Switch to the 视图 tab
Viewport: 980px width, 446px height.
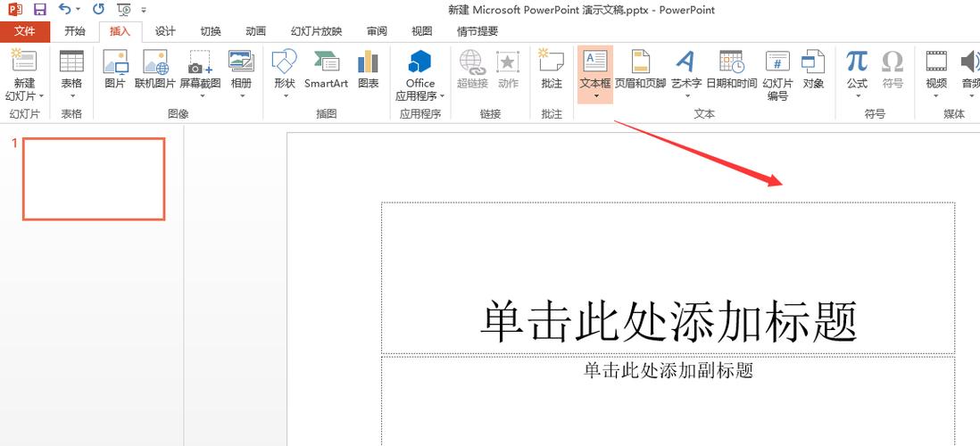(422, 31)
